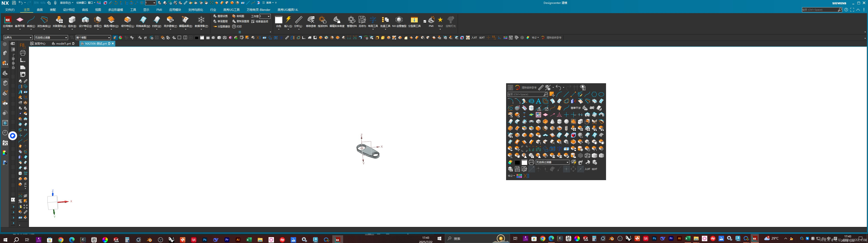Viewport: 868px width, 243px height.
Task: Click 切换窗口 in the title bar
Action: coord(81,3)
